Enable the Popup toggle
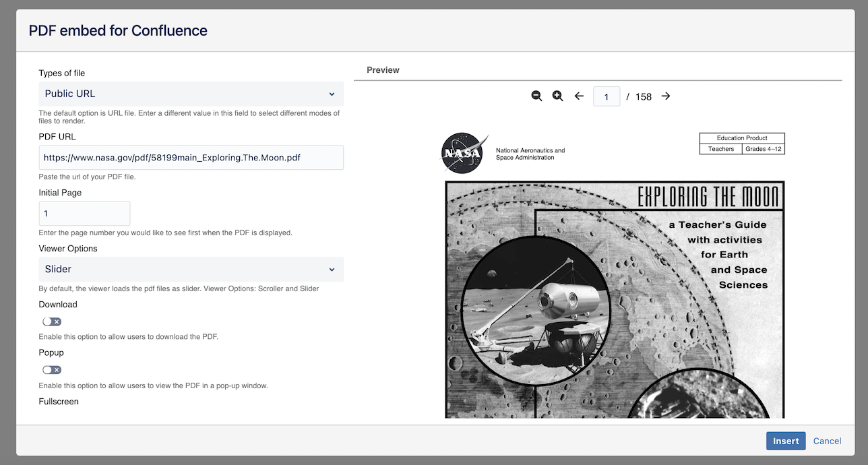The width and height of the screenshot is (868, 465). click(52, 370)
